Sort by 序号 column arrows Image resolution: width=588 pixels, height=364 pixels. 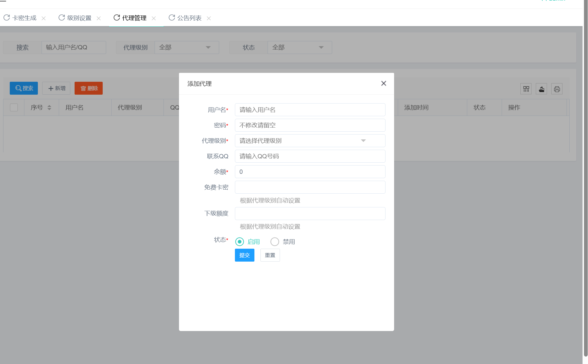[x=49, y=108]
